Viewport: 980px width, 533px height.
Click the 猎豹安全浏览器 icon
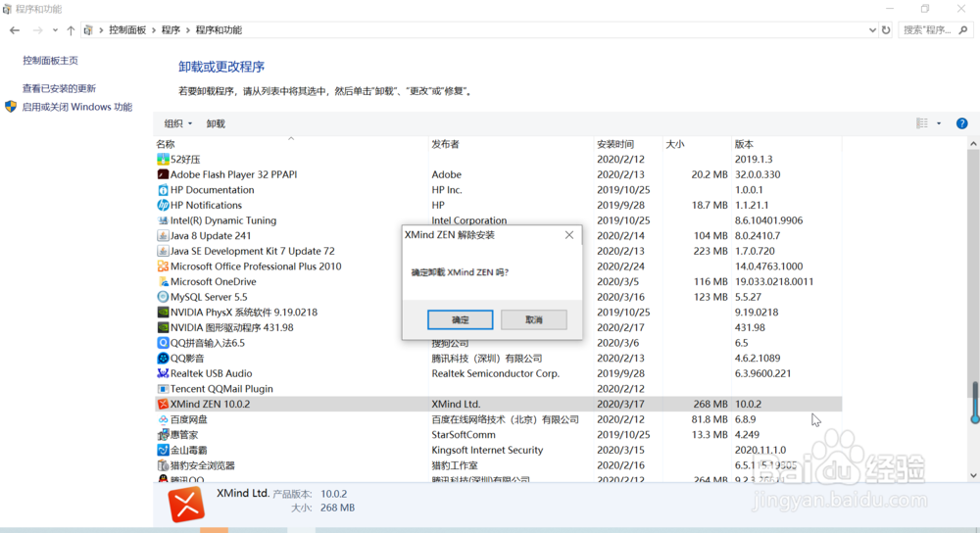click(x=163, y=465)
